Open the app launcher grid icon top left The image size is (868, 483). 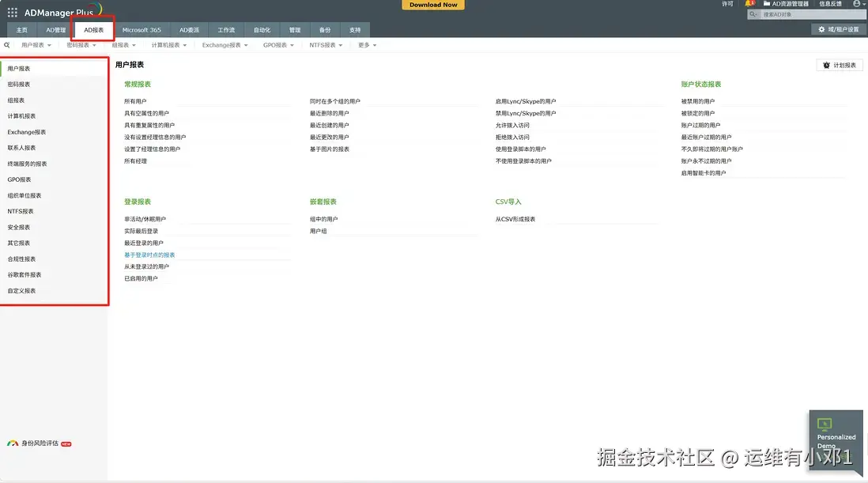[x=11, y=11]
